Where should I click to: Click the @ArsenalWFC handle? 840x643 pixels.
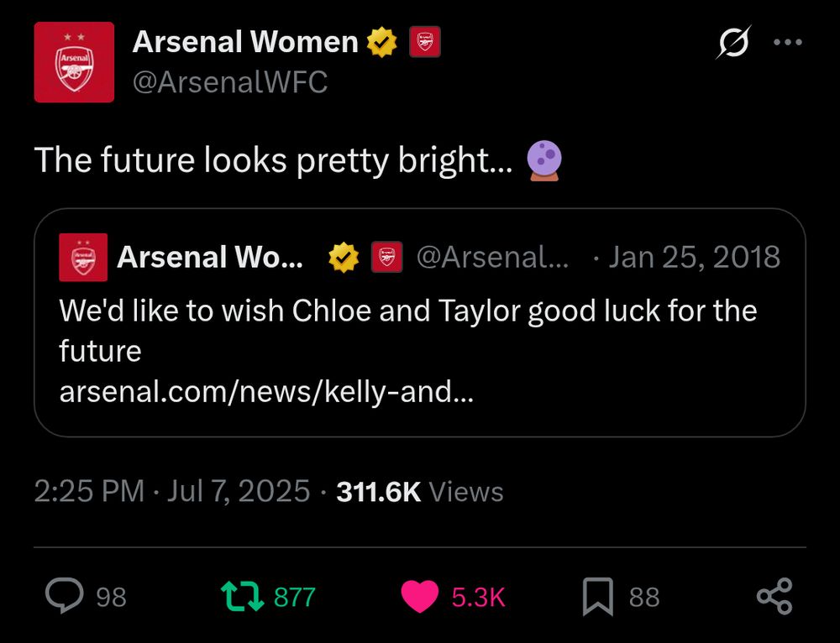click(231, 81)
